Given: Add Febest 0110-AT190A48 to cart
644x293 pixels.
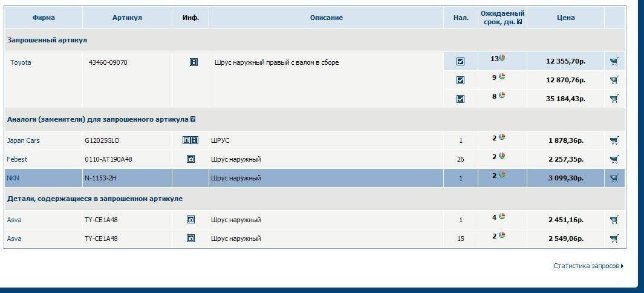Looking at the screenshot, I should [614, 159].
